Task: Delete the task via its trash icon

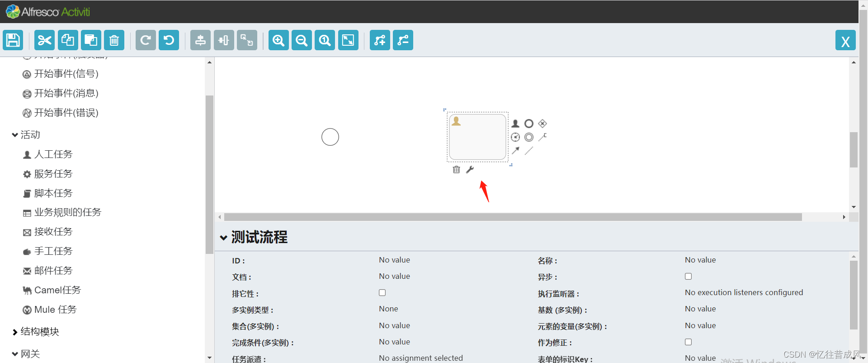Action: click(x=457, y=169)
